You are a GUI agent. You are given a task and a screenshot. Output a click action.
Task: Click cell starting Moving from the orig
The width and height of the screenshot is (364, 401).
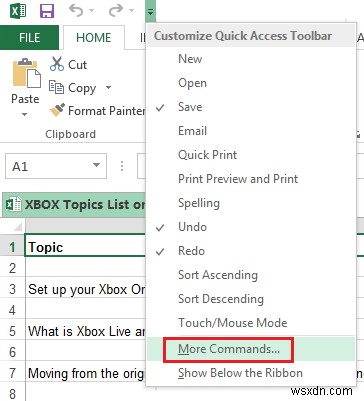tap(85, 373)
